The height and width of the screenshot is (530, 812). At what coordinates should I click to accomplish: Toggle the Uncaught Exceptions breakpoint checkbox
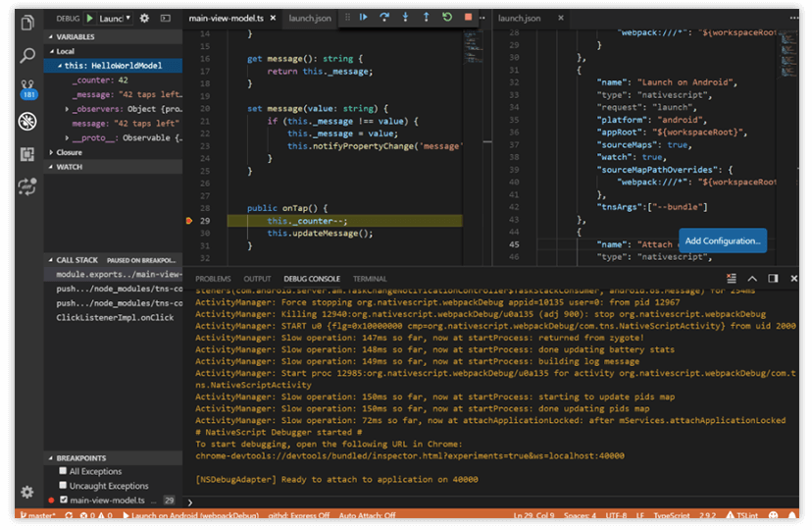(x=63, y=486)
